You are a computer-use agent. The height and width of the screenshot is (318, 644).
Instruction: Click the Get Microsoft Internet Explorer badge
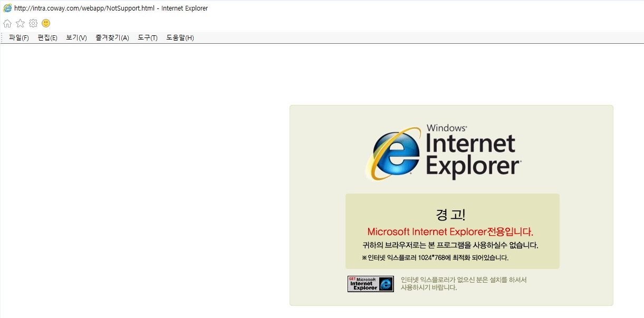pyautogui.click(x=371, y=284)
